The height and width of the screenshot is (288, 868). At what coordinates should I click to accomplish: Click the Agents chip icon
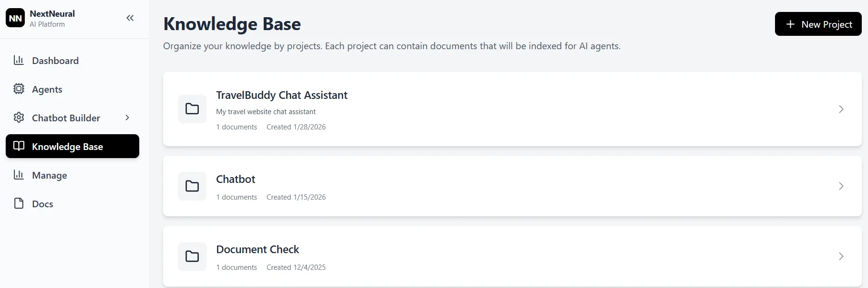tap(19, 89)
